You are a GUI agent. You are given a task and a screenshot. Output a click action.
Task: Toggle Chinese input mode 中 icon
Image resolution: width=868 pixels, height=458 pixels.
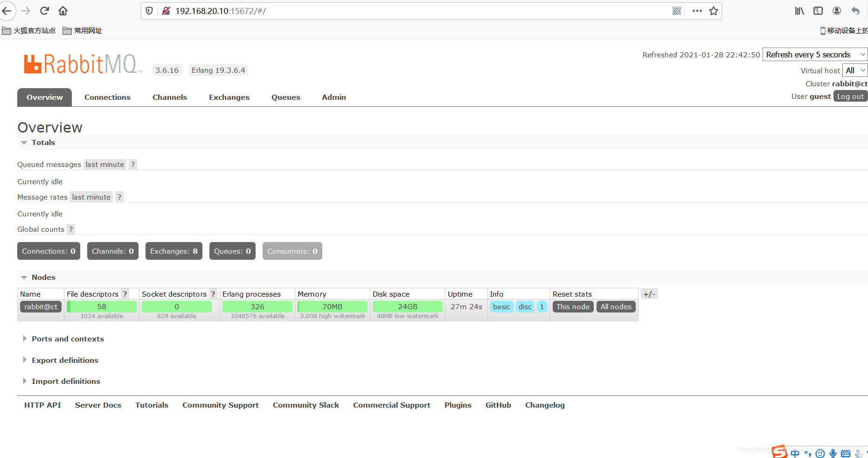[x=795, y=453]
